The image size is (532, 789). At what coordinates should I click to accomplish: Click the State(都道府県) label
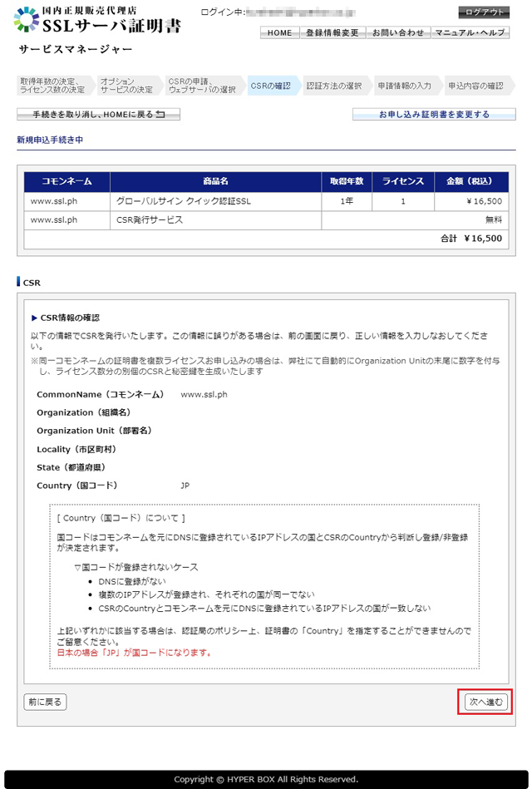coord(71,467)
